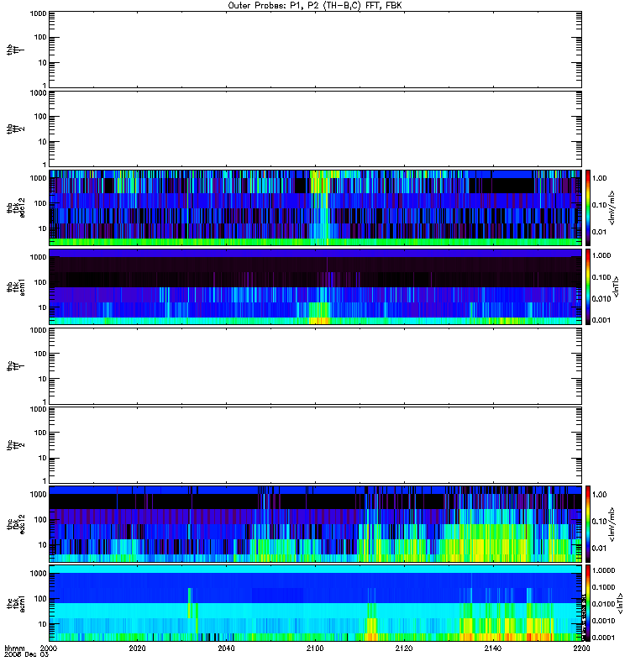Click inside the thb fbk scm1 spectrogram
The height and width of the screenshot is (672, 630).
point(315,286)
